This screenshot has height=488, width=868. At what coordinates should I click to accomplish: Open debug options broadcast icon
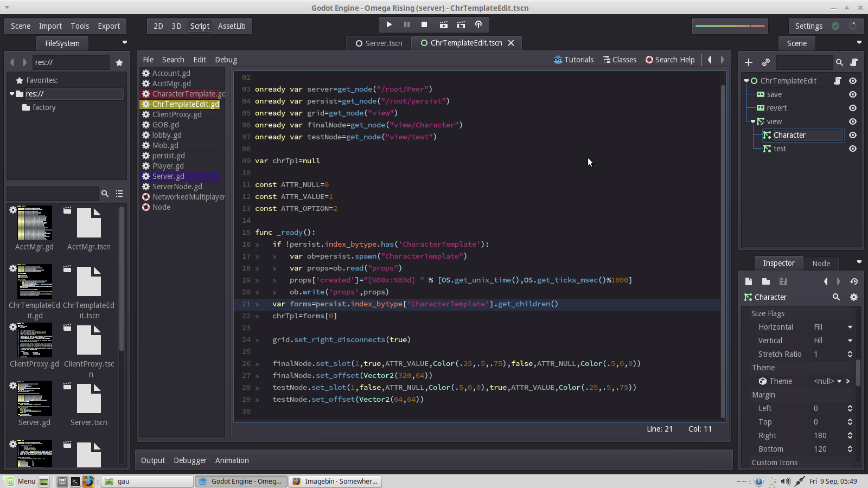[x=478, y=25]
